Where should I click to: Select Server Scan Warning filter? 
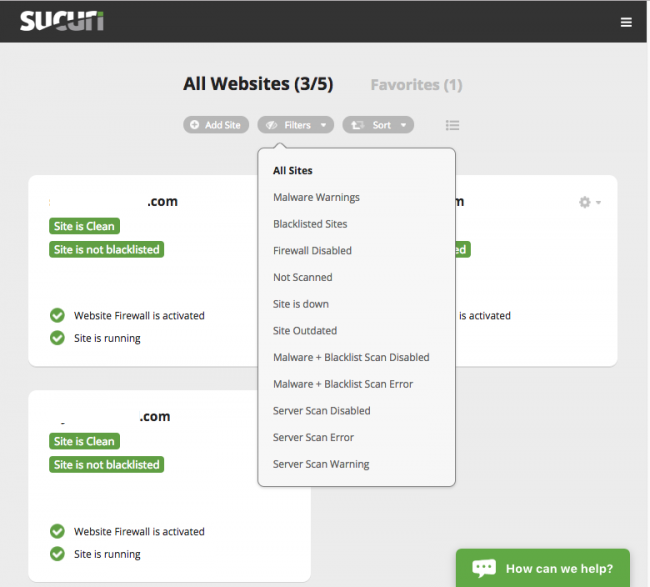(321, 464)
